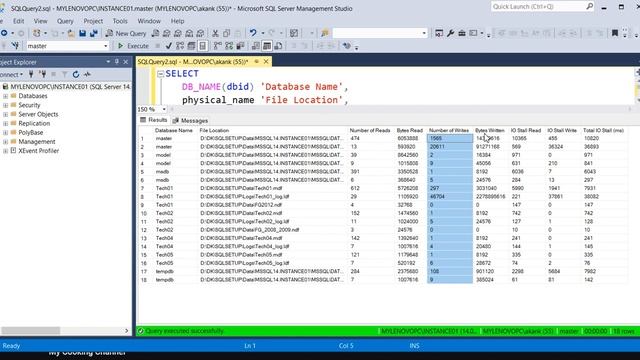Image resolution: width=640 pixels, height=360 pixels.
Task: Open the find combo box dropdown in the toolbar
Action: coord(424,33)
